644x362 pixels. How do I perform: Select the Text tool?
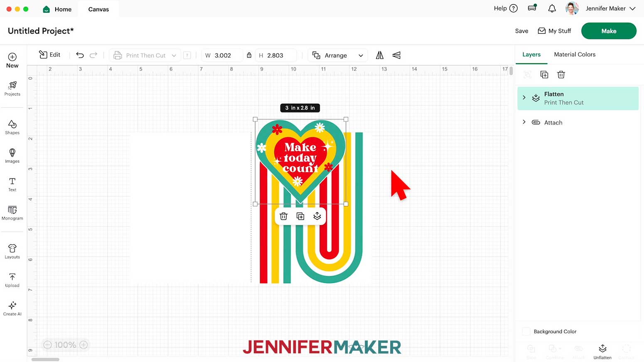[12, 184]
